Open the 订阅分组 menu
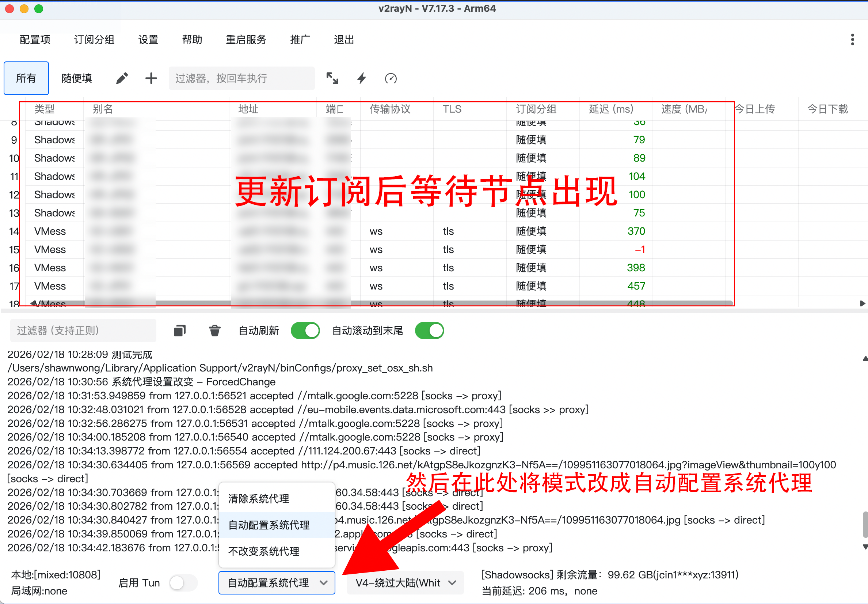The image size is (868, 604). (94, 39)
